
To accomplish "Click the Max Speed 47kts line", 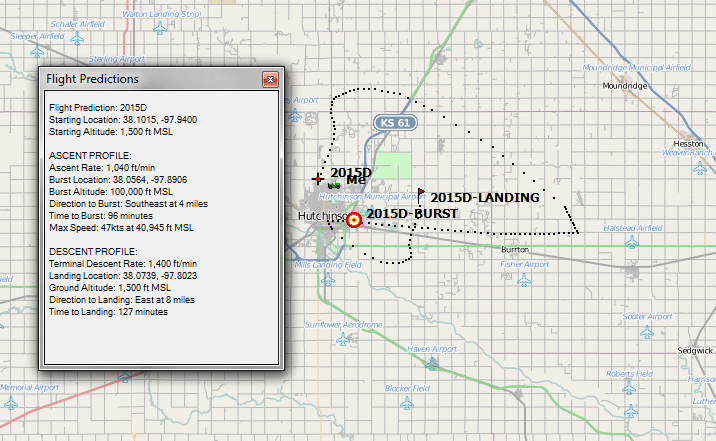I will [121, 227].
